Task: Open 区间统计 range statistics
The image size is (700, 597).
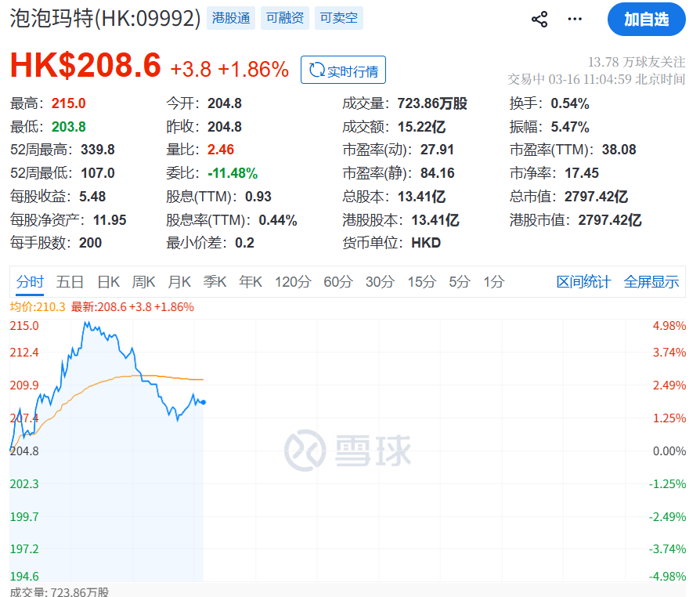Action: [583, 282]
